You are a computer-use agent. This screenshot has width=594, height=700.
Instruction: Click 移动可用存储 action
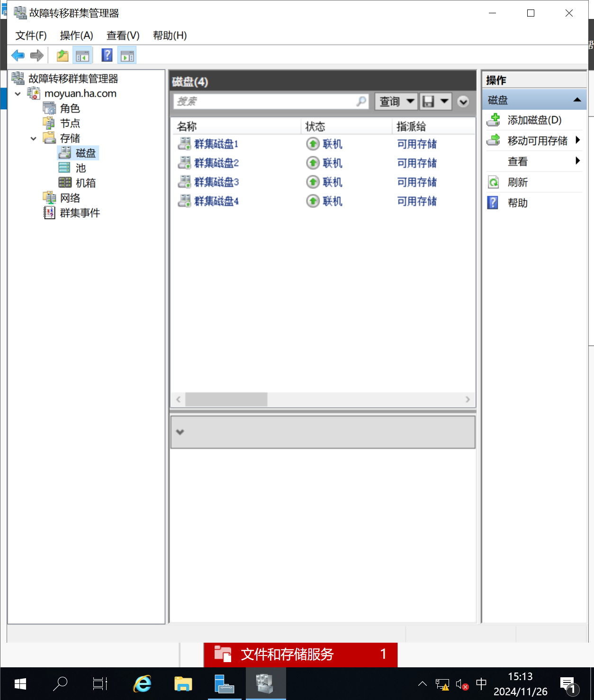point(537,141)
